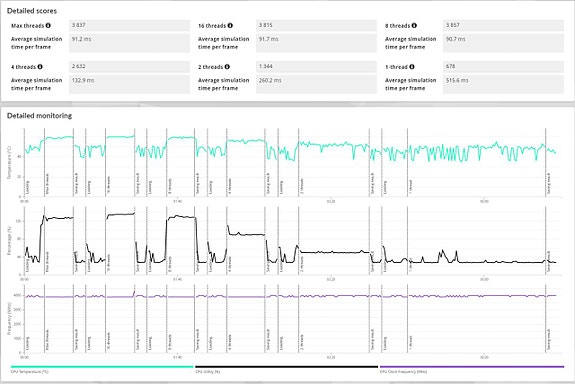Click the 90.7 ms simulation time field

(503, 43)
